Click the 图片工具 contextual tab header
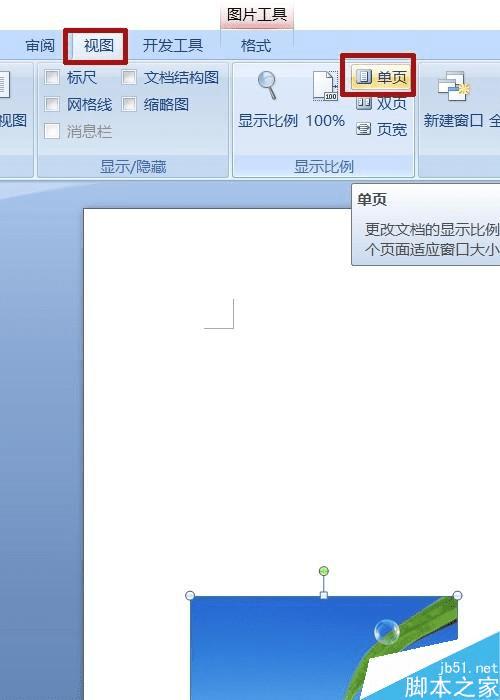 coord(257,15)
